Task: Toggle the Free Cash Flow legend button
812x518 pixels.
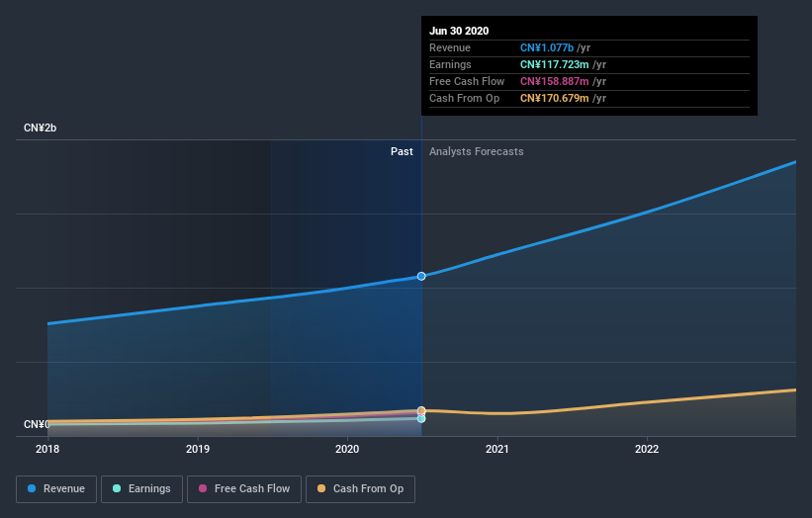Action: click(244, 489)
